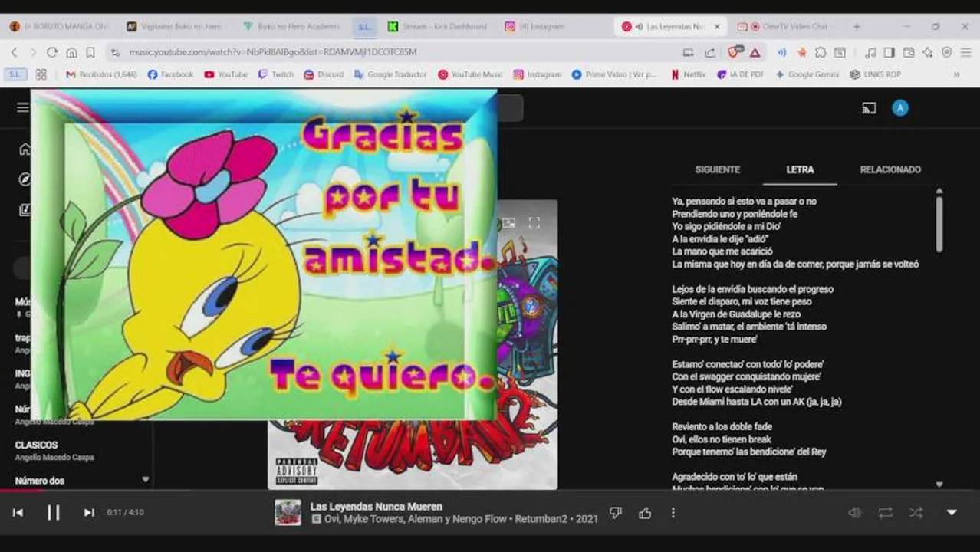Skip to the next track

[x=89, y=512]
